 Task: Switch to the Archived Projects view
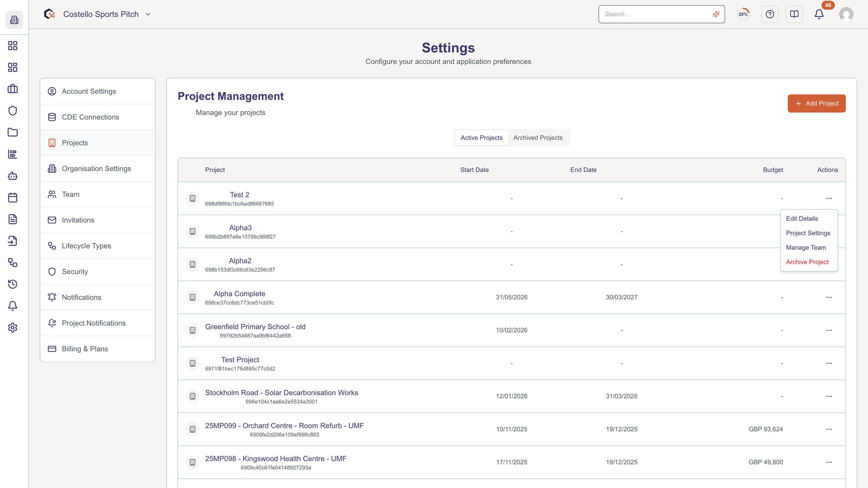pos(538,138)
